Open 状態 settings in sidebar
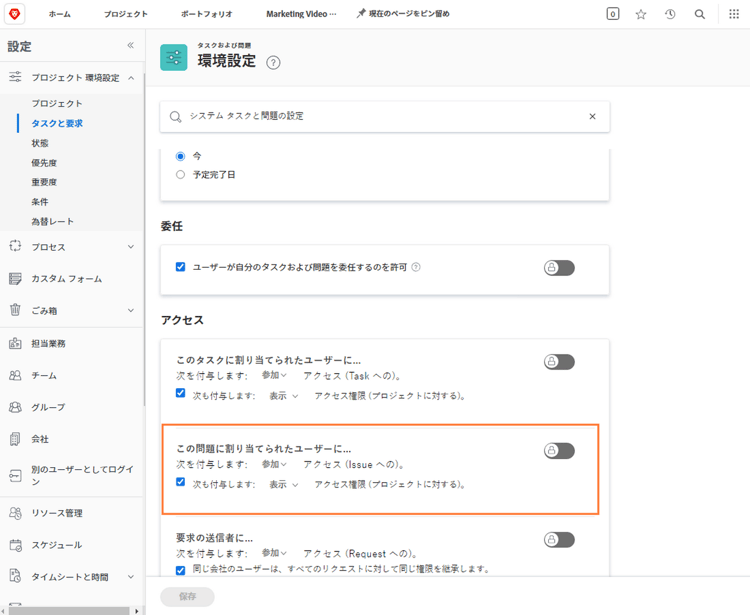The image size is (750, 615). coord(40,143)
